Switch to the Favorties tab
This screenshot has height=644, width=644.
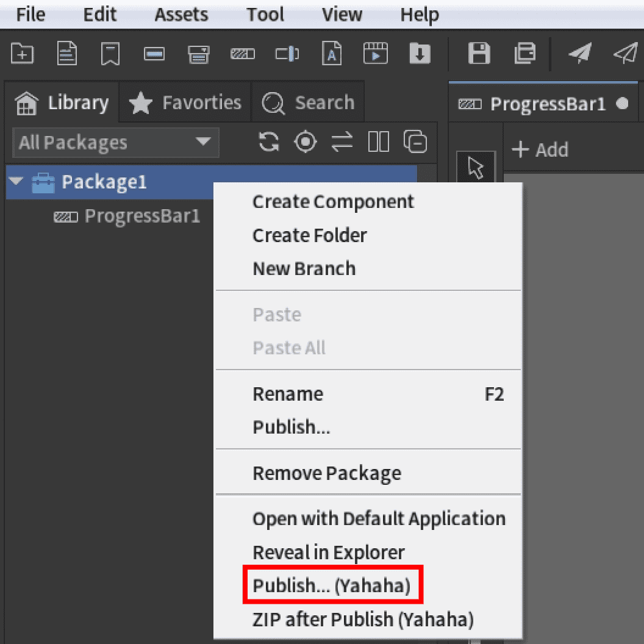tap(185, 102)
